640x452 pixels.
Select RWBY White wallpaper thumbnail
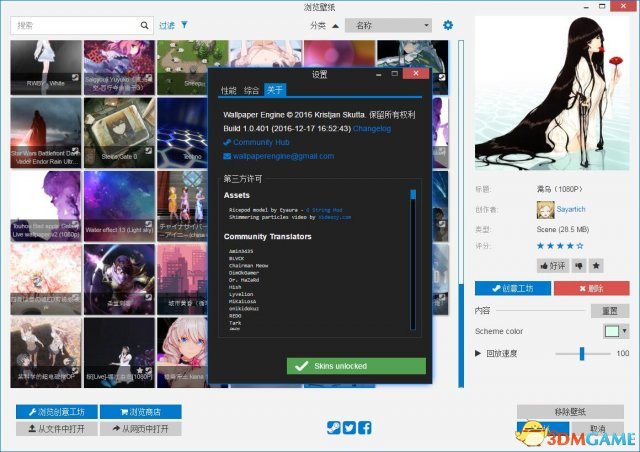tap(46, 67)
